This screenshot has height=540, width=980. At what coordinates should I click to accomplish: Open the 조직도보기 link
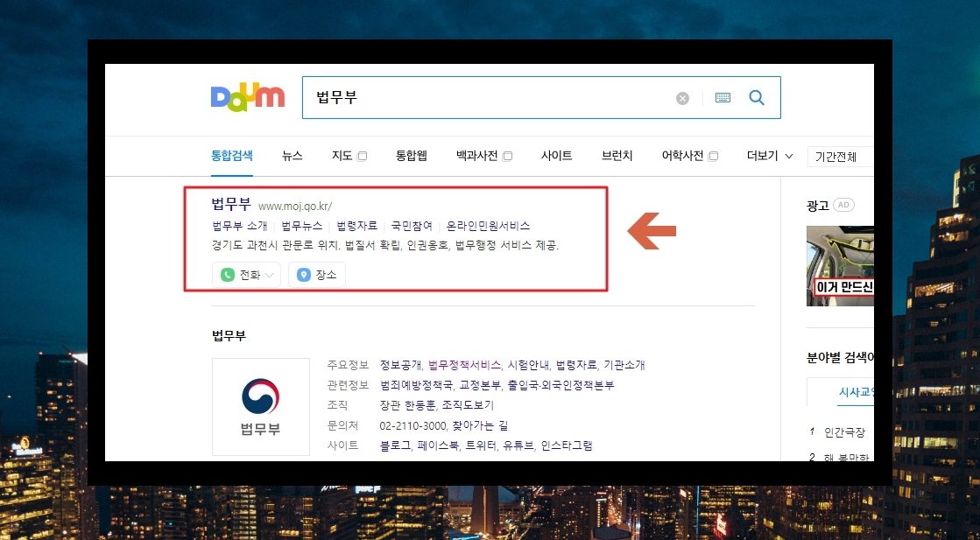pos(468,405)
